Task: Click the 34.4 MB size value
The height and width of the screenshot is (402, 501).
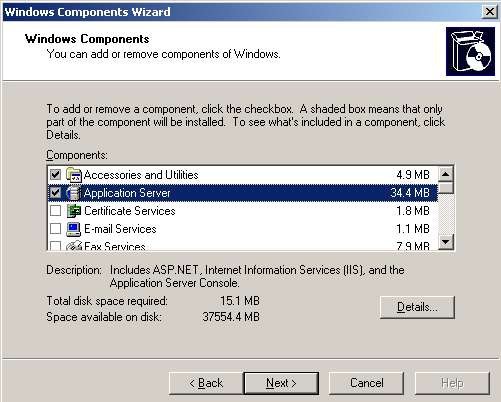Action: tap(410, 193)
